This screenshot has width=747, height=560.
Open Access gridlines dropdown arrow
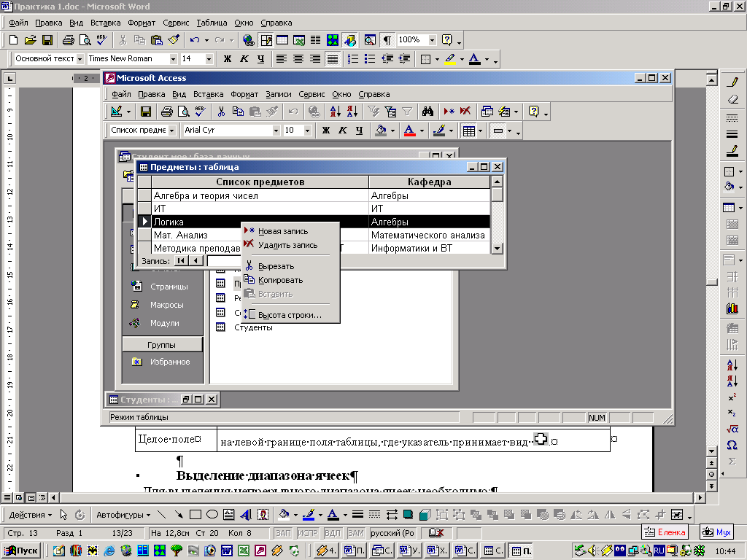tap(480, 131)
